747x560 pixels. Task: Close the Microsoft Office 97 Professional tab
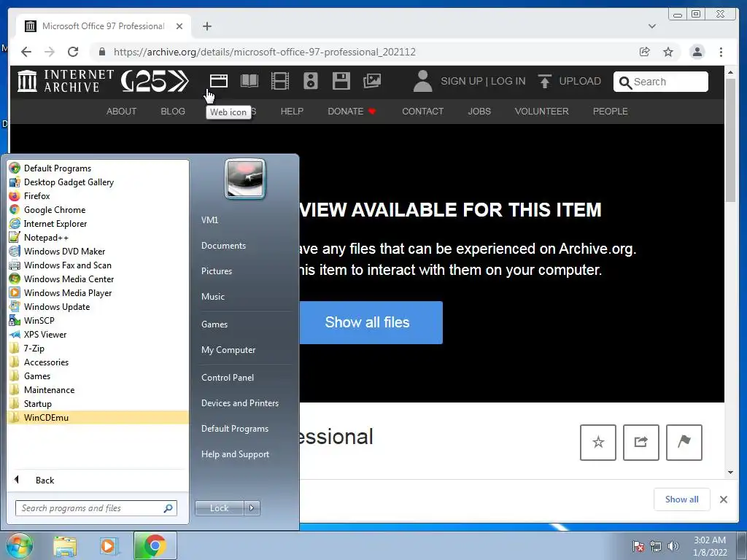[179, 26]
